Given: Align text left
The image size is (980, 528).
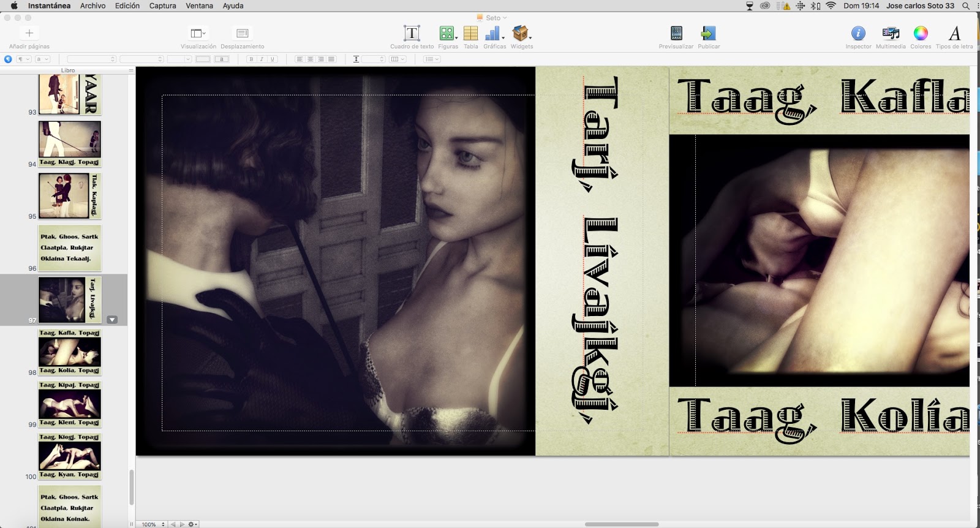Looking at the screenshot, I should (300, 59).
